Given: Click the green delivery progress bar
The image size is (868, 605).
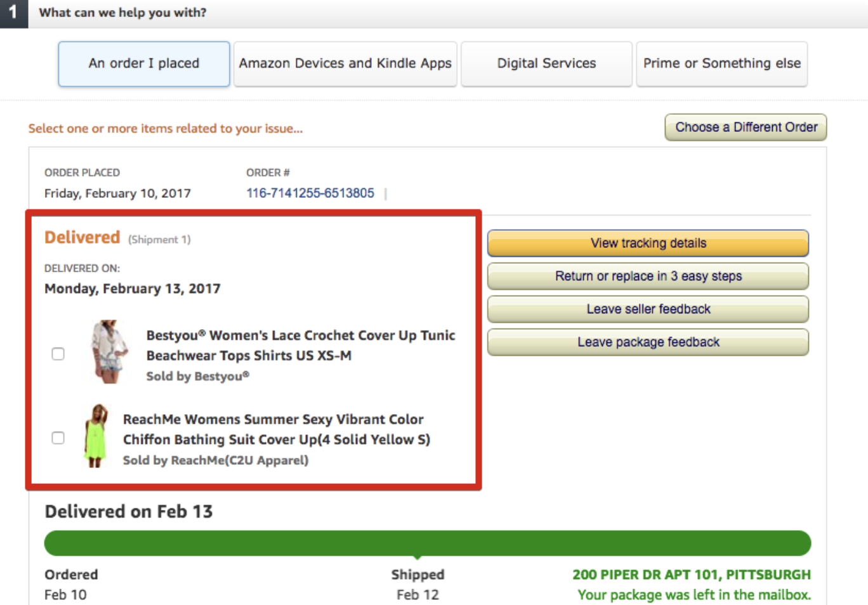Looking at the screenshot, I should pyautogui.click(x=428, y=543).
